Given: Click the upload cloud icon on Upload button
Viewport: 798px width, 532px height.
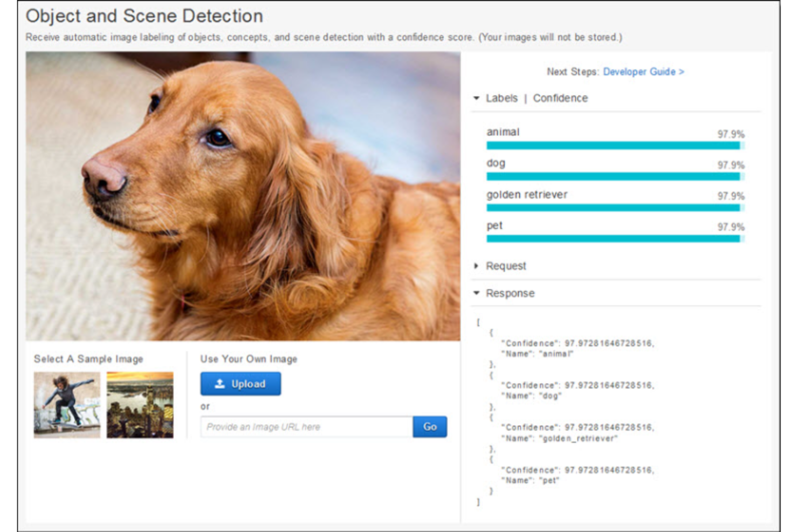Looking at the screenshot, I should coord(221,384).
